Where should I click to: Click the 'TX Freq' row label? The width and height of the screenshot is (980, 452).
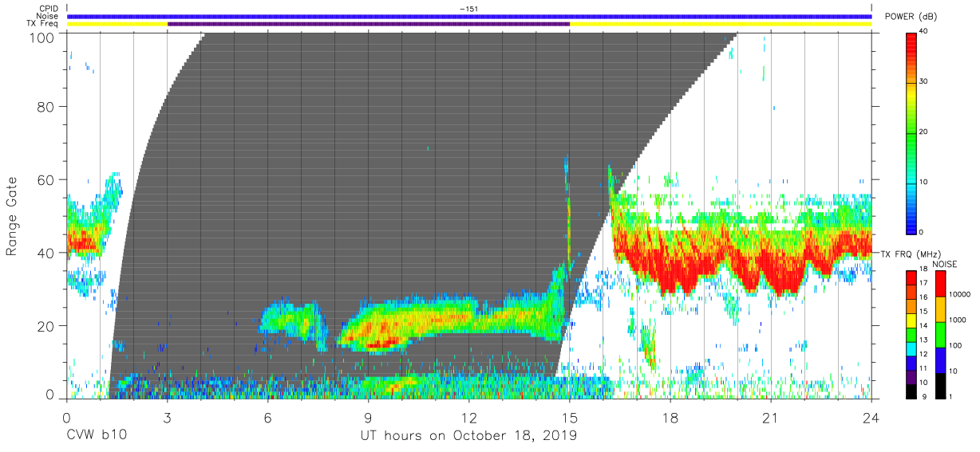tap(44, 24)
